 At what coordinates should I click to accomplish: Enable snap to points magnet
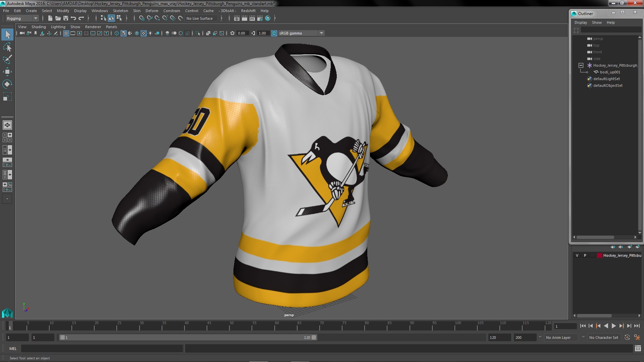[x=157, y=18]
